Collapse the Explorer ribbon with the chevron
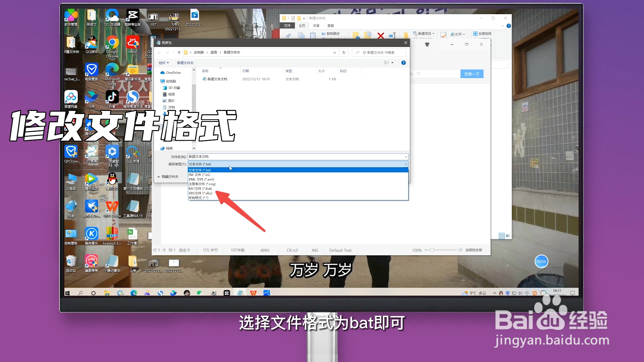 tap(502, 26)
